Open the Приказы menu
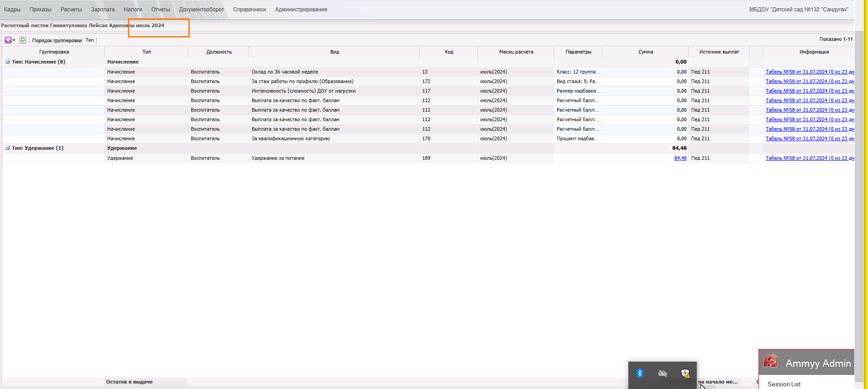The height and width of the screenshot is (389, 868). (40, 10)
